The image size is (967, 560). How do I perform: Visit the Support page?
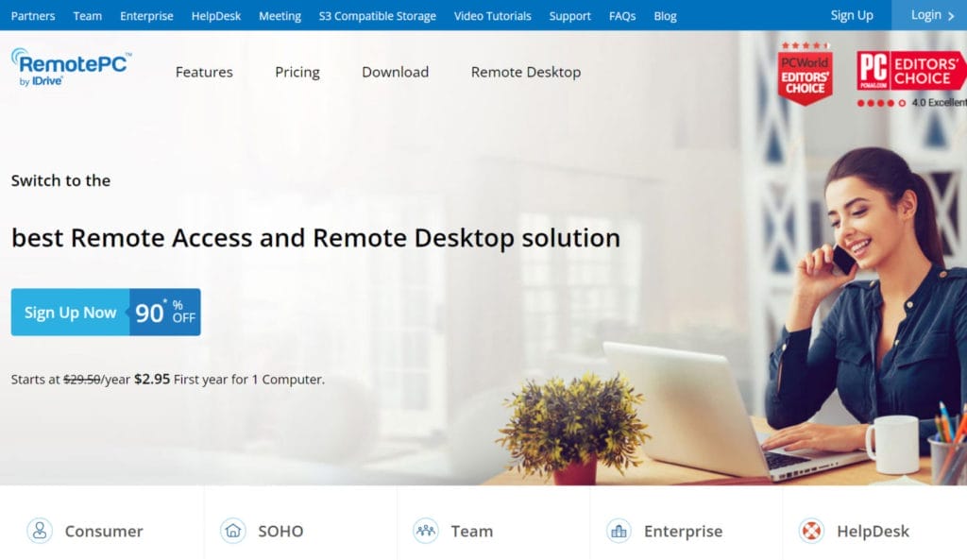pyautogui.click(x=569, y=16)
